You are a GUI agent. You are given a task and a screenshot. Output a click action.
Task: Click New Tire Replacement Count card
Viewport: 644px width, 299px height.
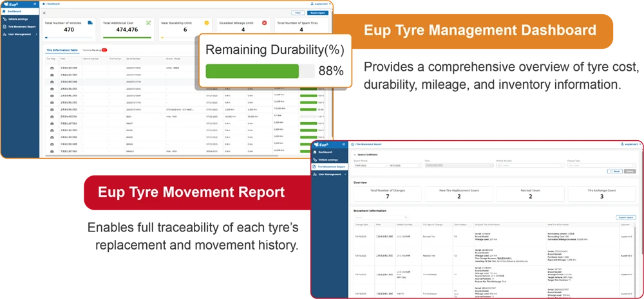click(x=459, y=194)
